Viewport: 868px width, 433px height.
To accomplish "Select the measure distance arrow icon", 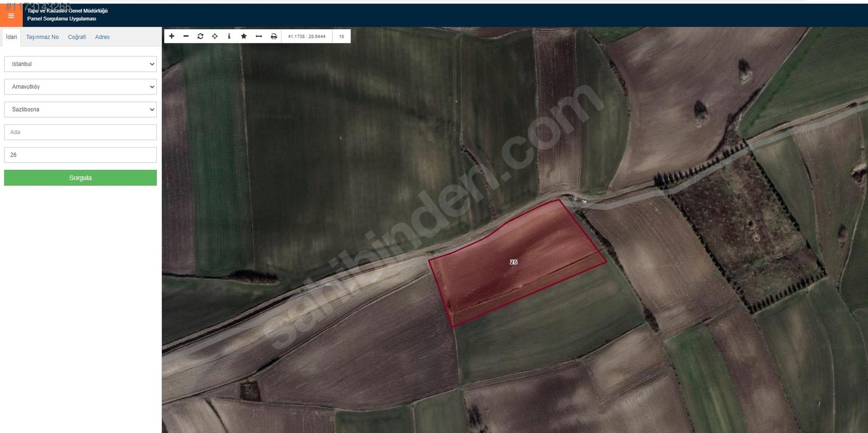I will pos(259,36).
